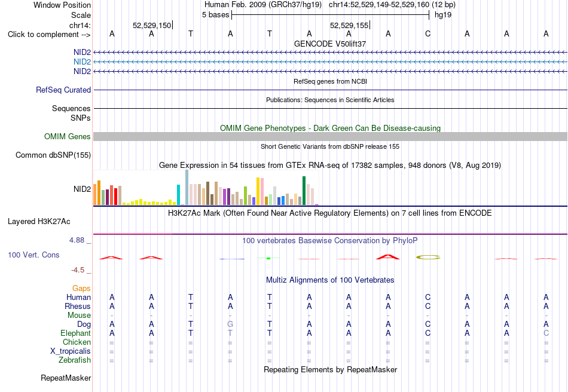Click position marker 52,529,150 on ruler
The image size is (568, 392).
[x=151, y=25]
